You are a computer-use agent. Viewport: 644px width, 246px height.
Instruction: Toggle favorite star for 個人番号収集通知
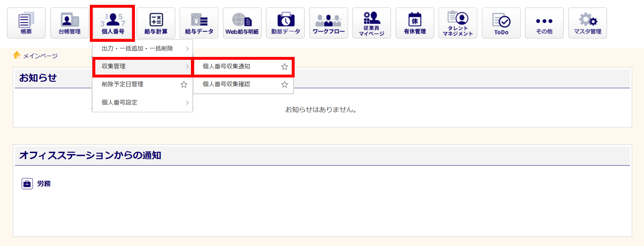[x=284, y=67]
